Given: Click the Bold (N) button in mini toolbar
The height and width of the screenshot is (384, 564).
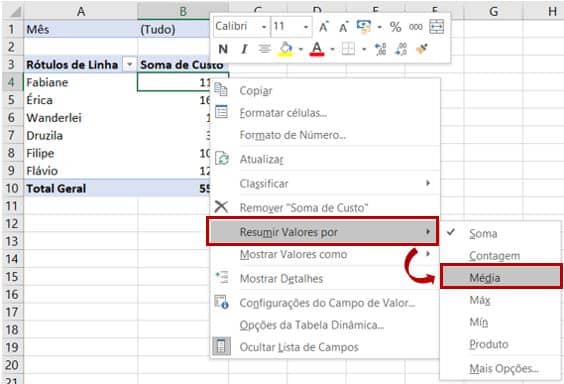Looking at the screenshot, I should pyautogui.click(x=223, y=49).
